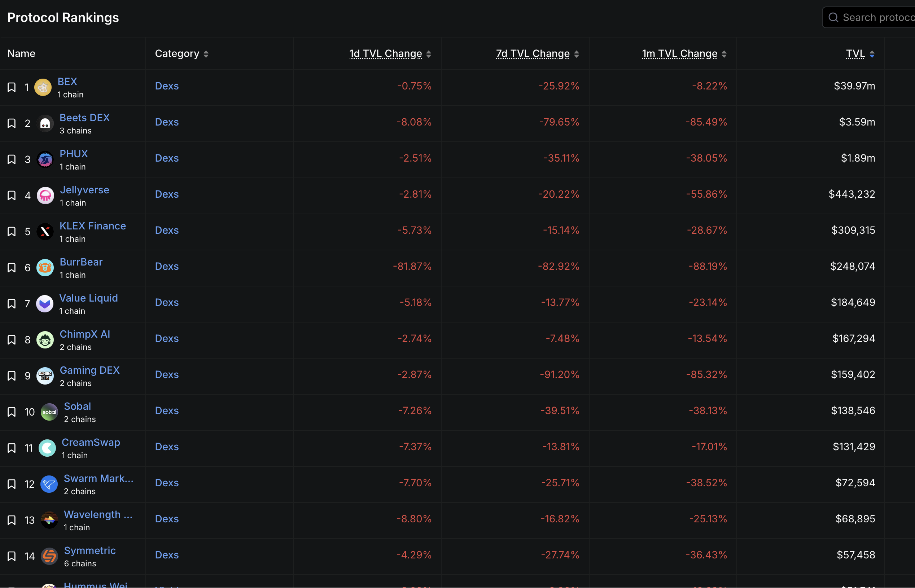Click the magnifier icon in search box

click(x=833, y=18)
